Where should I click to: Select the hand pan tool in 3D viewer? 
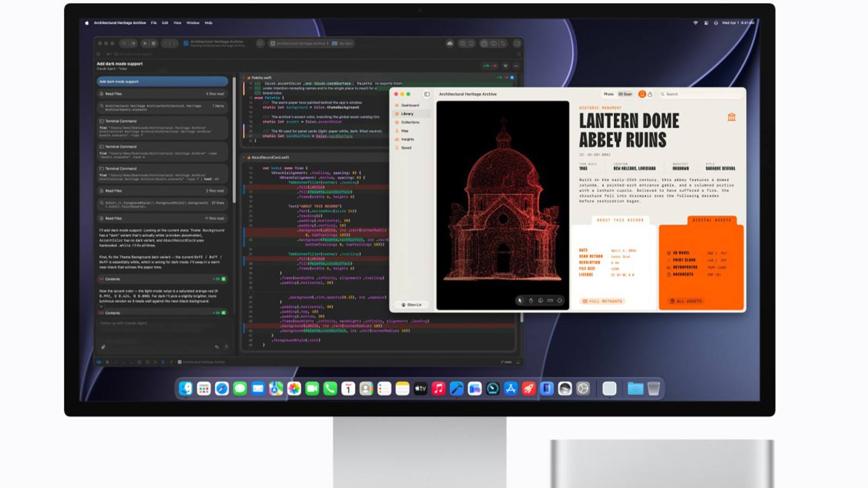tap(531, 300)
